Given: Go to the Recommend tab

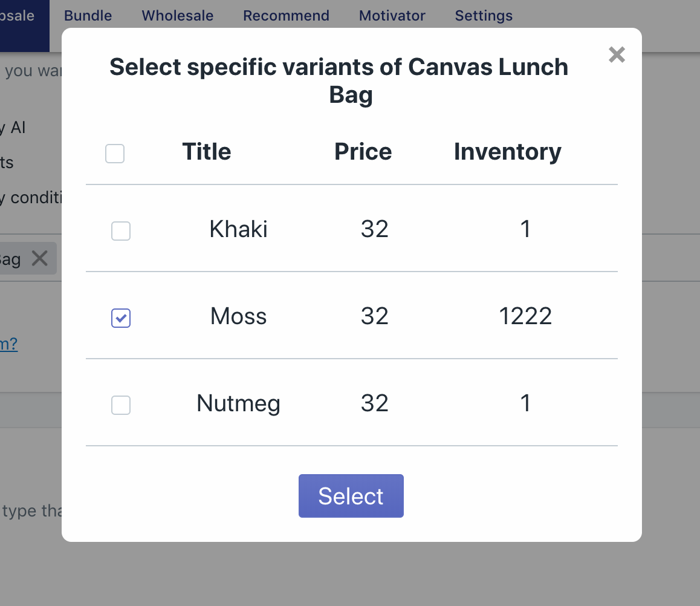Looking at the screenshot, I should 286,16.
